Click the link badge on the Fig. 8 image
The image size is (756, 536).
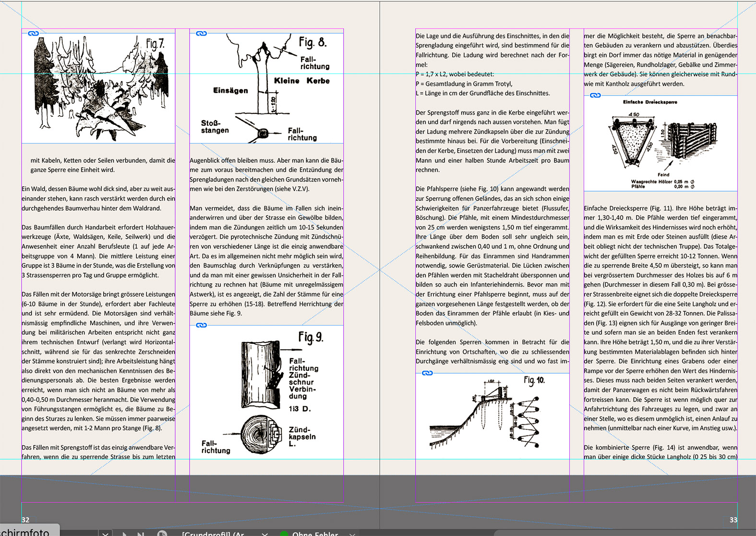click(202, 34)
